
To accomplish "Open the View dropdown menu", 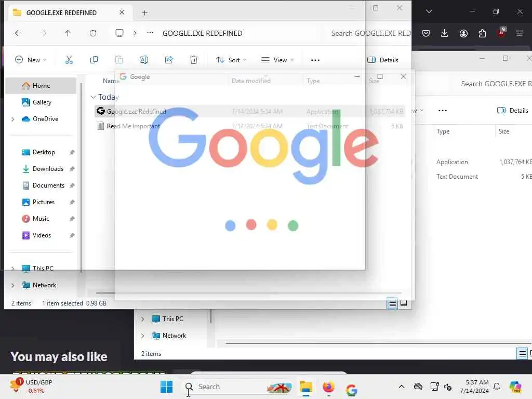I will (277, 60).
